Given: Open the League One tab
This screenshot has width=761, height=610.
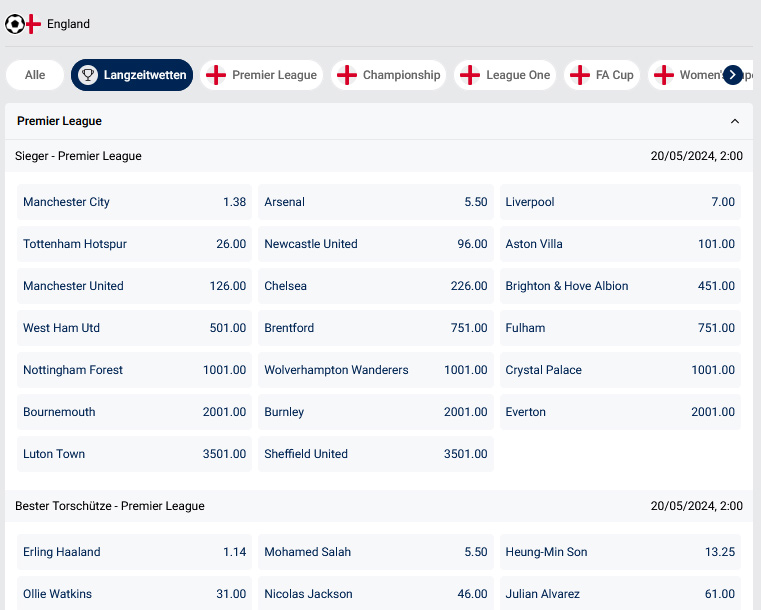Looking at the screenshot, I should coord(505,75).
